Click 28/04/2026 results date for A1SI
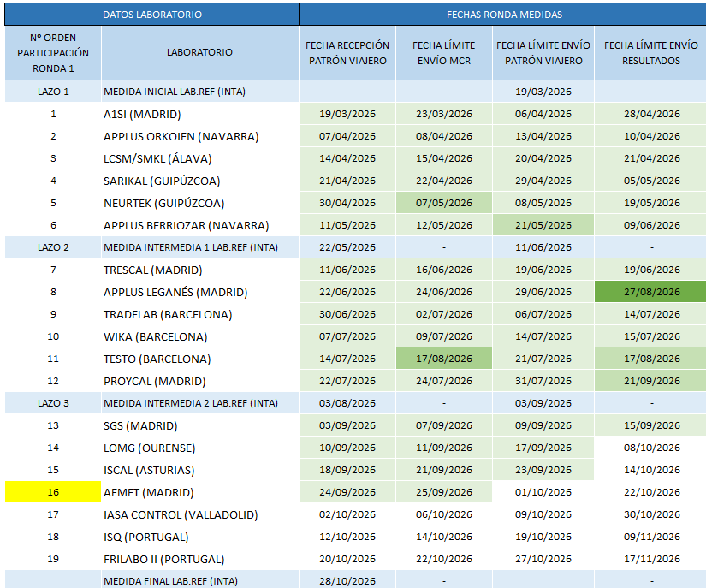The width and height of the screenshot is (706, 588). (x=650, y=114)
